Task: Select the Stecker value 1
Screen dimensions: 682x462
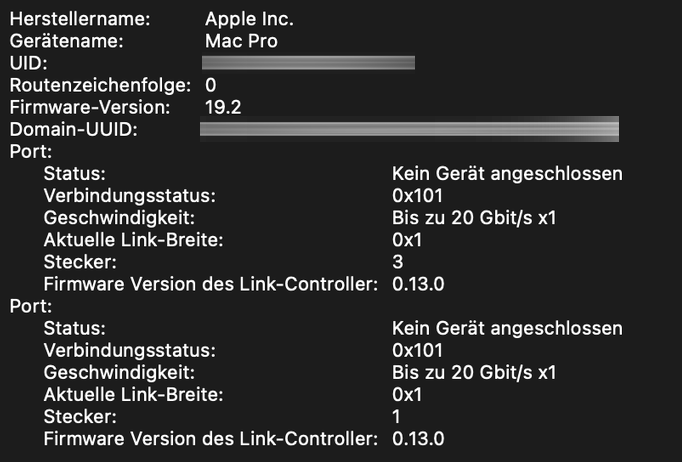Action: click(396, 416)
